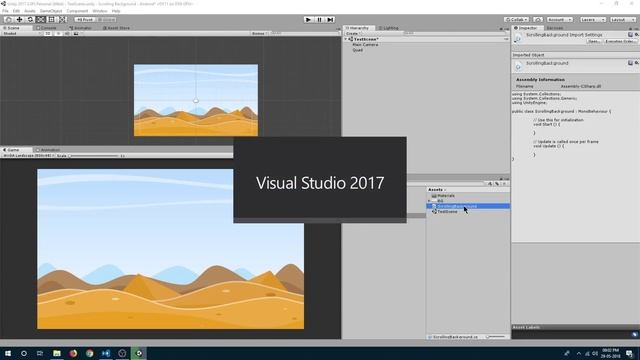Open the WVGA Landscape aspect dropdown
Viewport: 640px width, 360px height.
click(x=28, y=156)
